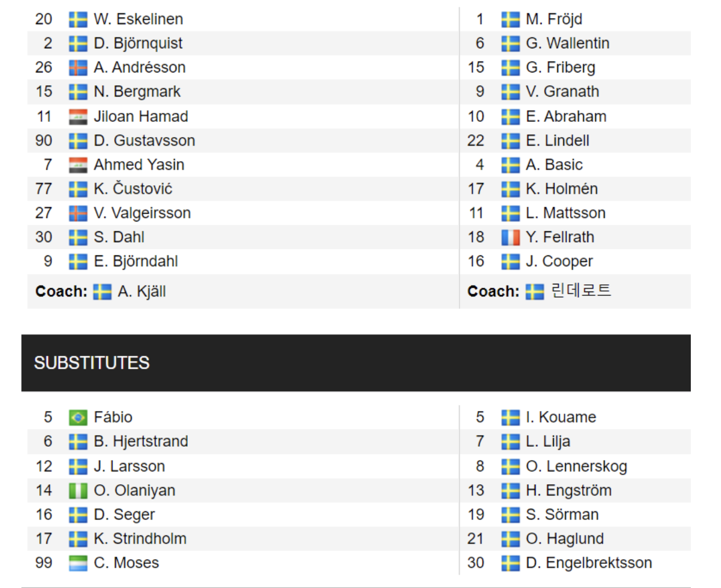
Task: Click the Sierra Leone flag by C. Moses
Action: 78,563
